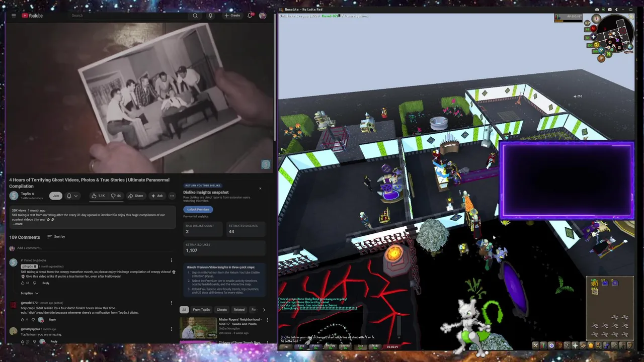Screen dimensions: 644x362
Task: Click the Discord icon in RuneLite title bar
Action: [x=597, y=10]
